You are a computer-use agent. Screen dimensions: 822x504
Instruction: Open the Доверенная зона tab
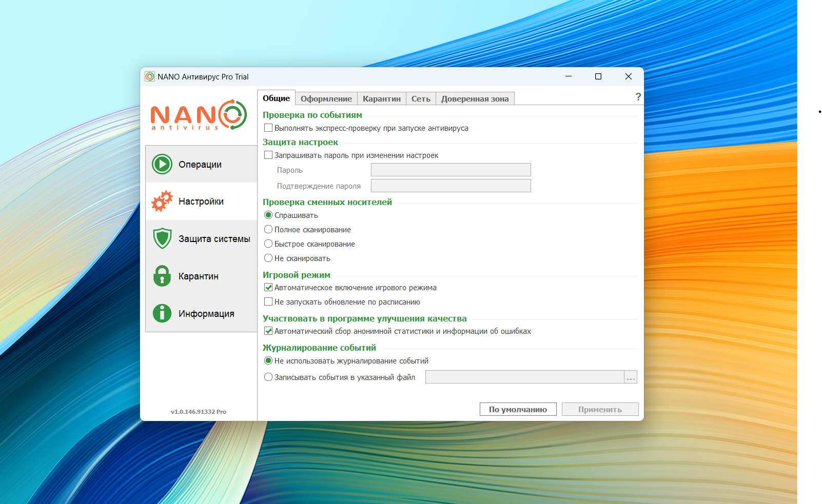click(x=475, y=99)
